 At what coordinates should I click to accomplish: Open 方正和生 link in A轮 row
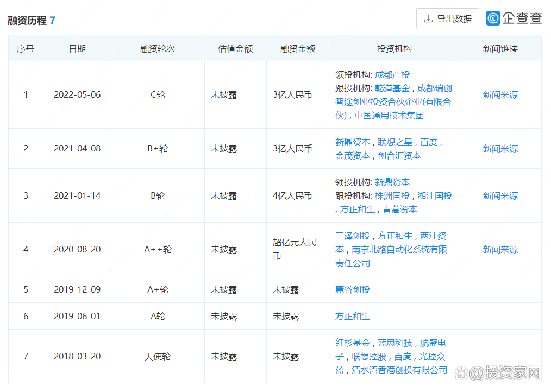click(353, 316)
